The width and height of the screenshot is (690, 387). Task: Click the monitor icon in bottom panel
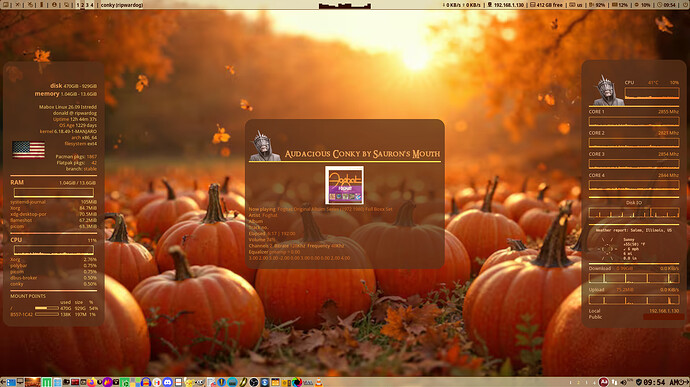coord(20,382)
